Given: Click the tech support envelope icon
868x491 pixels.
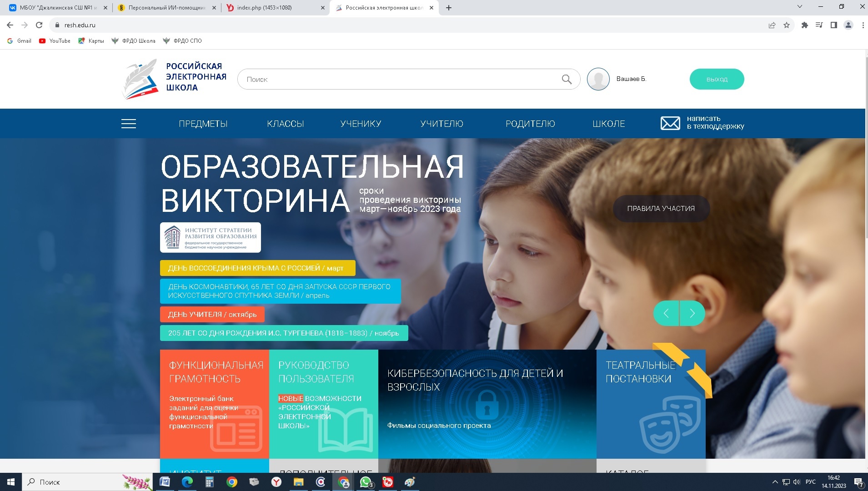Looking at the screenshot, I should (670, 123).
